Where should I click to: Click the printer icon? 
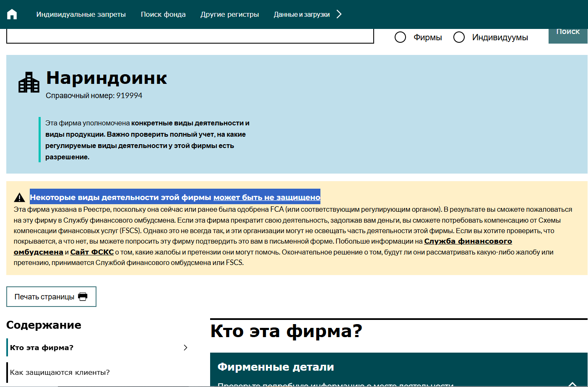click(x=83, y=296)
